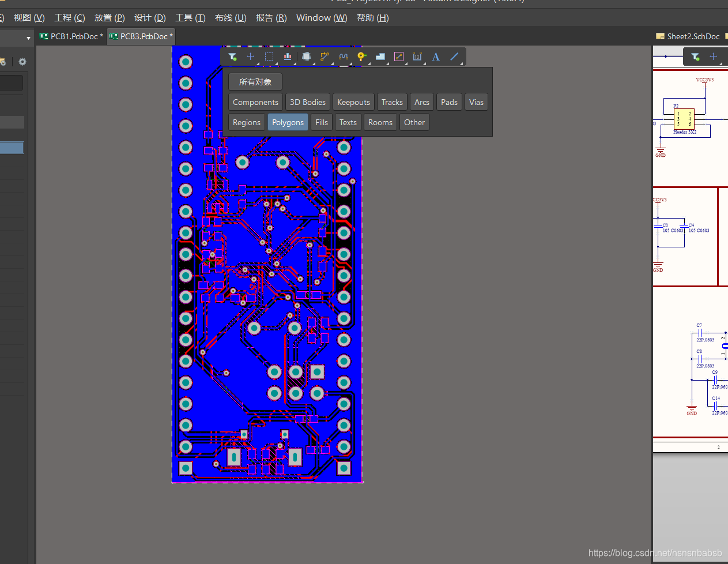Toggle the Arcs filter
This screenshot has width=728, height=564.
pyautogui.click(x=422, y=102)
